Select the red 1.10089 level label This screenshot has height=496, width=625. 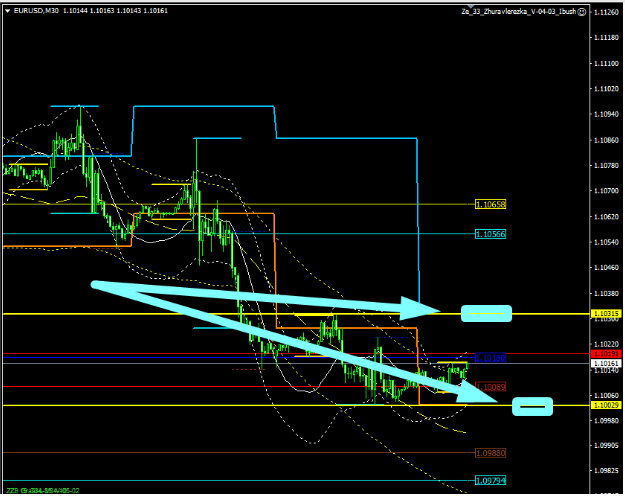coord(491,386)
